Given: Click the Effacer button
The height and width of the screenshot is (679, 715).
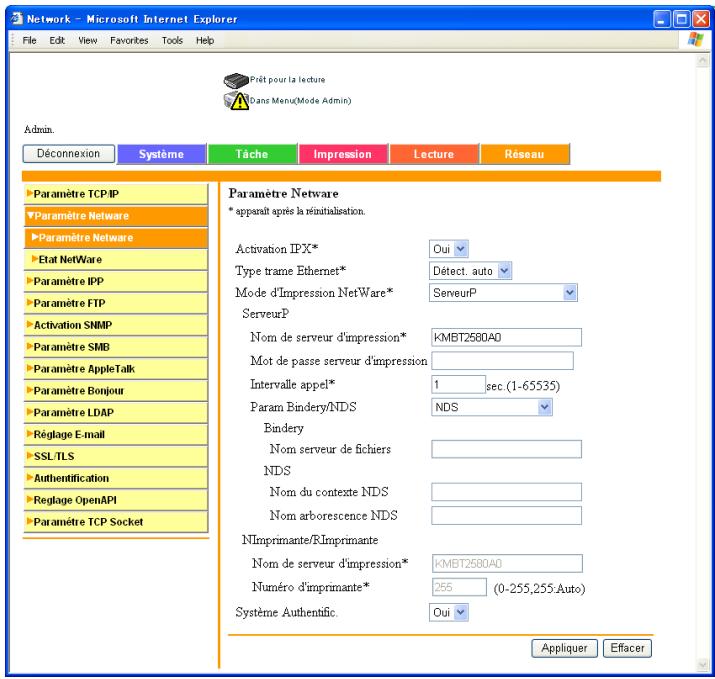Looking at the screenshot, I should pyautogui.click(x=627, y=648).
